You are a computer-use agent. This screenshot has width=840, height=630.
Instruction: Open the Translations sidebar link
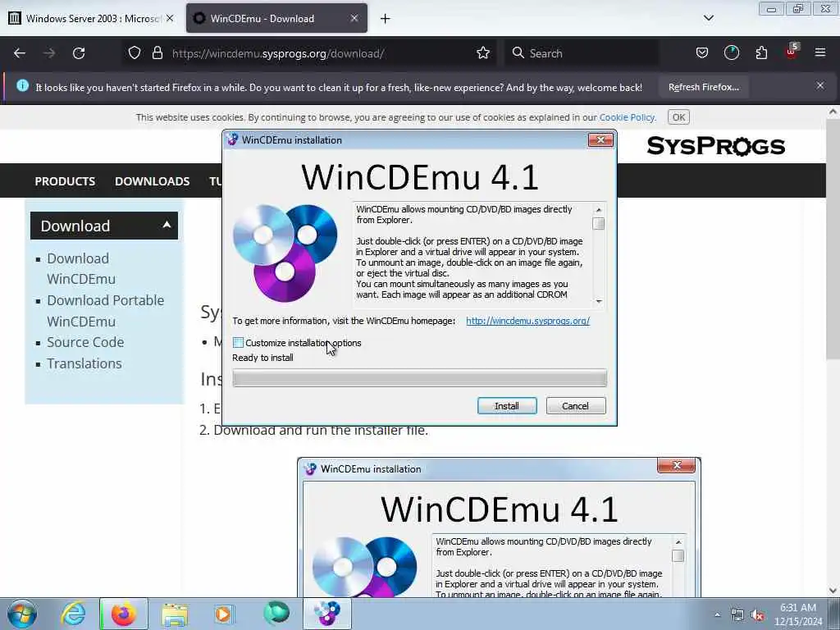click(84, 363)
